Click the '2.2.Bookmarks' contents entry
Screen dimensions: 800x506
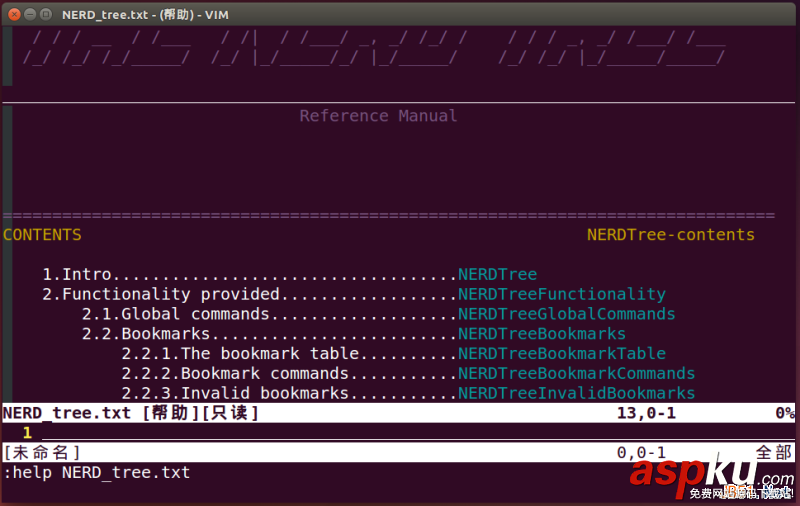[146, 334]
